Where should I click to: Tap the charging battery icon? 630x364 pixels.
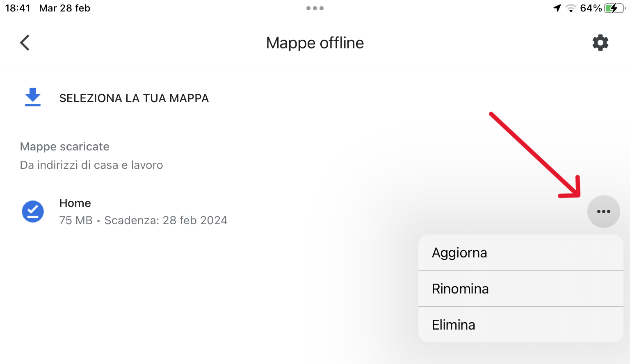tap(614, 8)
